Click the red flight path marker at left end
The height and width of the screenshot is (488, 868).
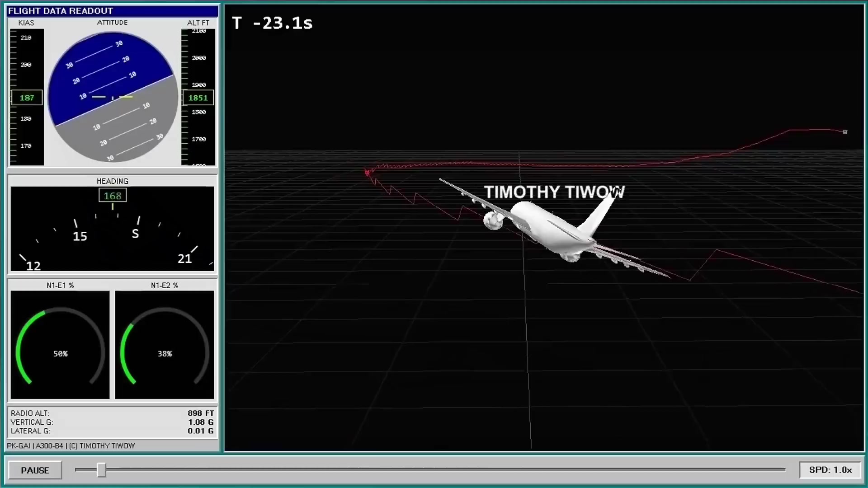[367, 172]
